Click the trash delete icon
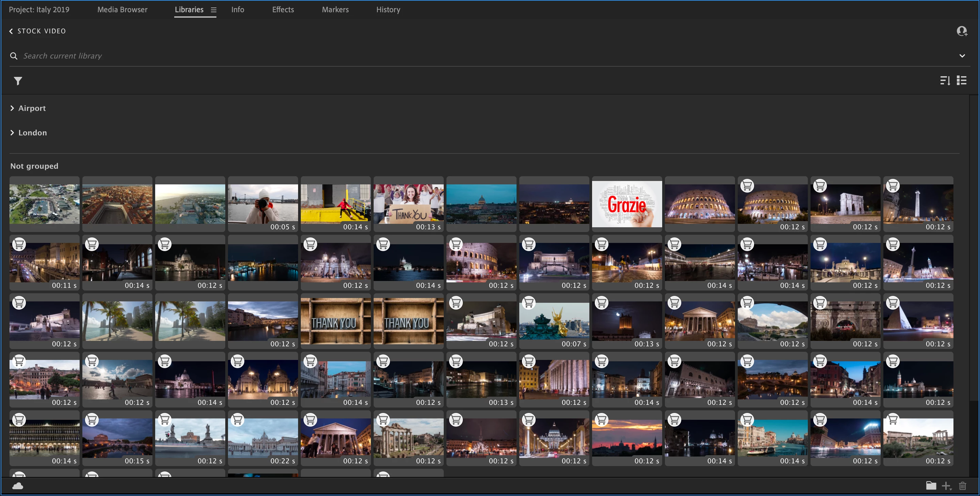This screenshot has height=496, width=980. (963, 486)
